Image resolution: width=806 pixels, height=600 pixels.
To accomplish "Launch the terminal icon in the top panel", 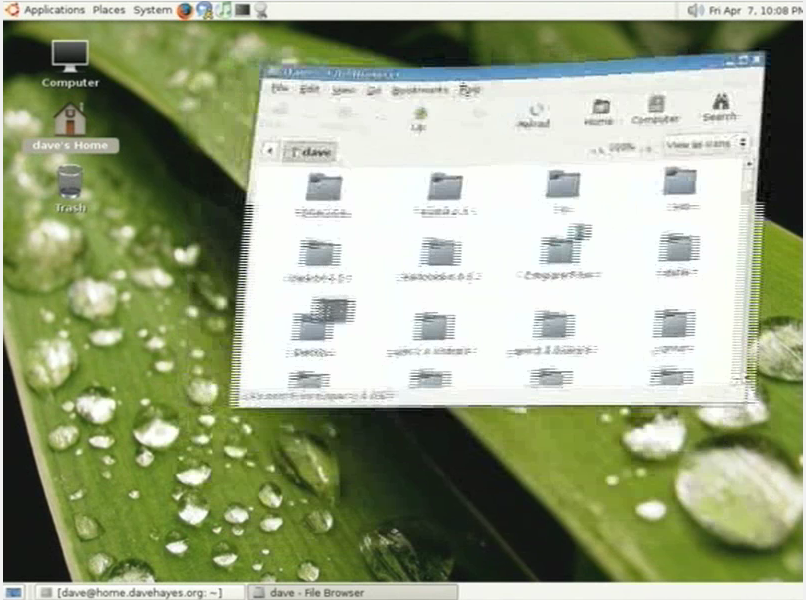I will 243,10.
